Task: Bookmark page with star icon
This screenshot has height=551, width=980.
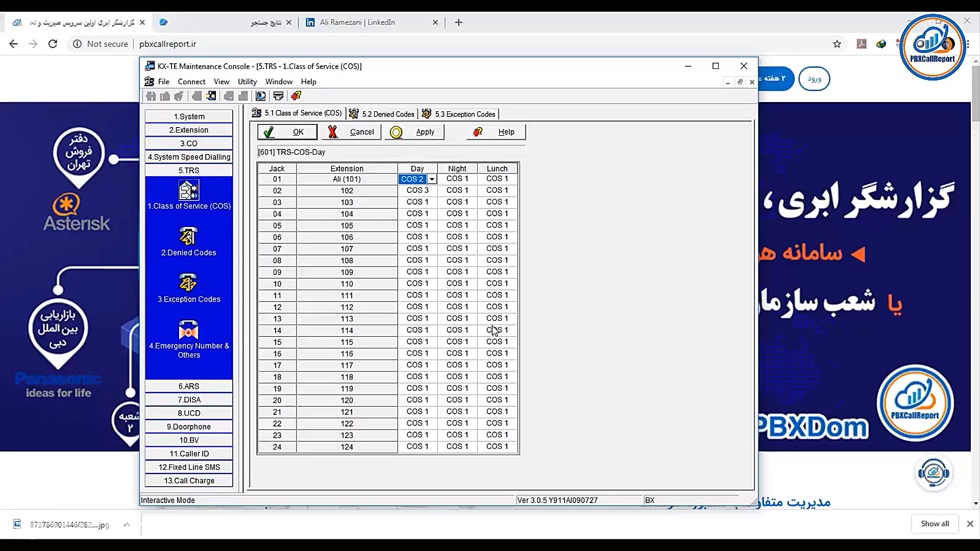Action: pos(837,44)
